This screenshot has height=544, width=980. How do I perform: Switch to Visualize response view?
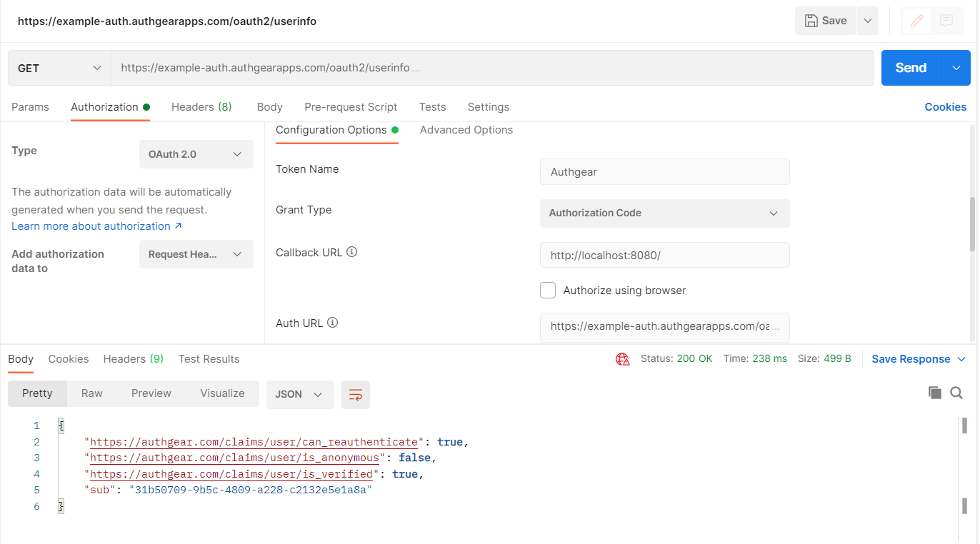(x=222, y=393)
